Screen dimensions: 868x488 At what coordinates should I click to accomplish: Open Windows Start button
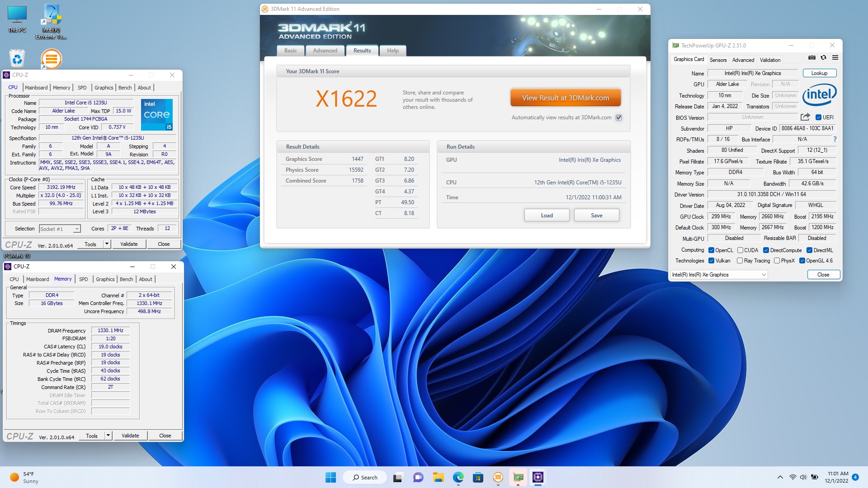(x=330, y=477)
